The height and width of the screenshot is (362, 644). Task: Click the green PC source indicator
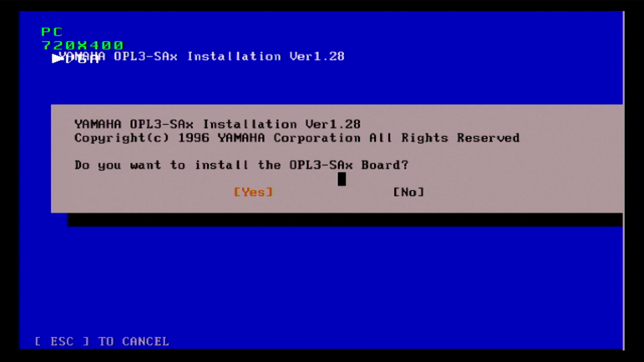coord(52,32)
